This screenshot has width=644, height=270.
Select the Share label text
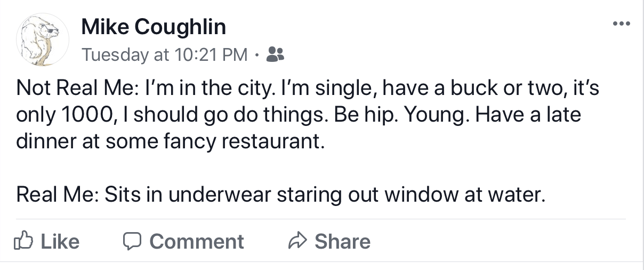pyautogui.click(x=342, y=242)
